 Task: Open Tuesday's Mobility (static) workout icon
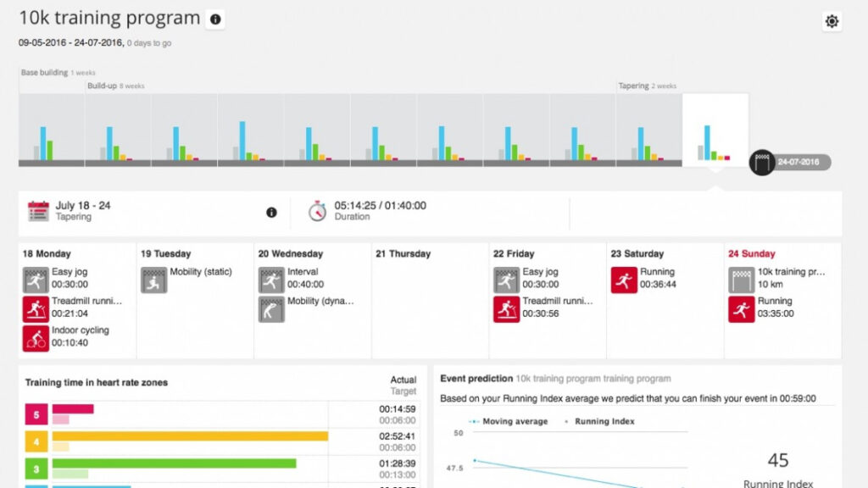coord(154,280)
